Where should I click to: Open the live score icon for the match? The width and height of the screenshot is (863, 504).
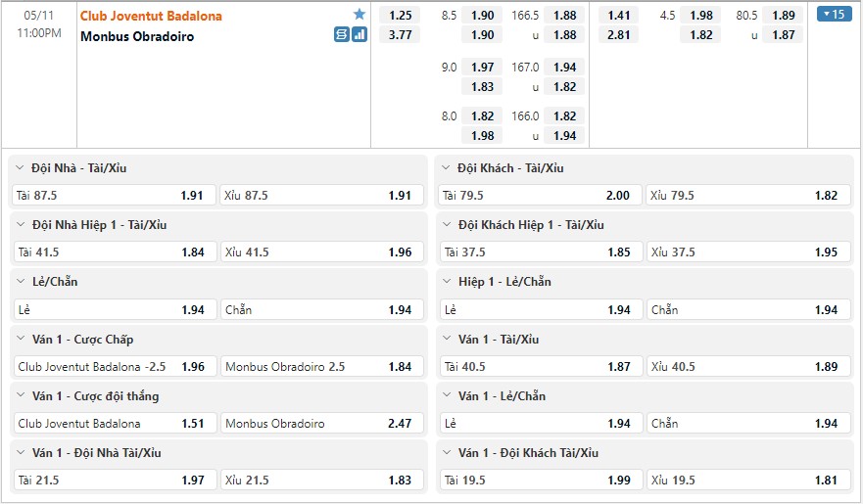click(x=341, y=34)
